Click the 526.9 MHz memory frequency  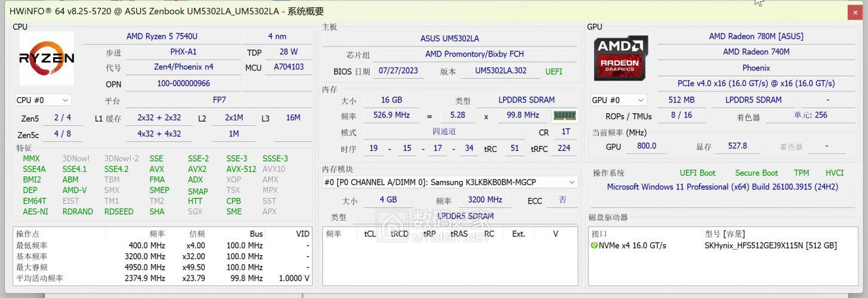[391, 116]
